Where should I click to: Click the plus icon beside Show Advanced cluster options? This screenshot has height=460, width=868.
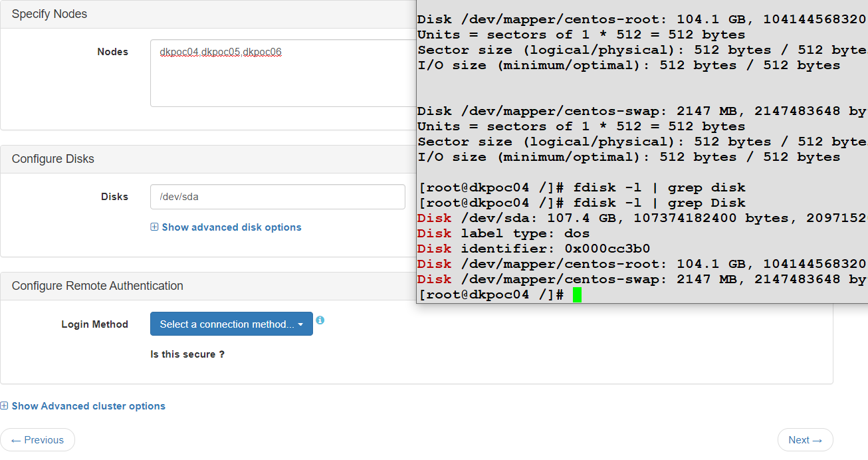point(5,405)
